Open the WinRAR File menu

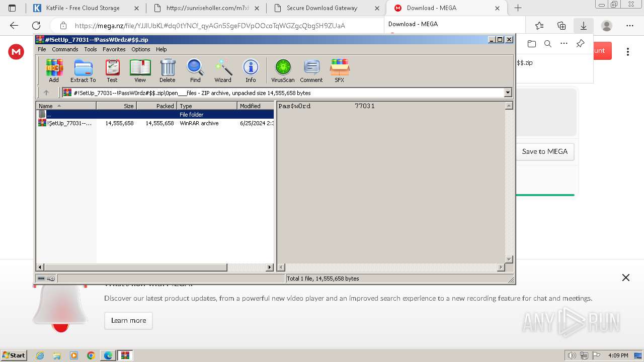pyautogui.click(x=42, y=49)
